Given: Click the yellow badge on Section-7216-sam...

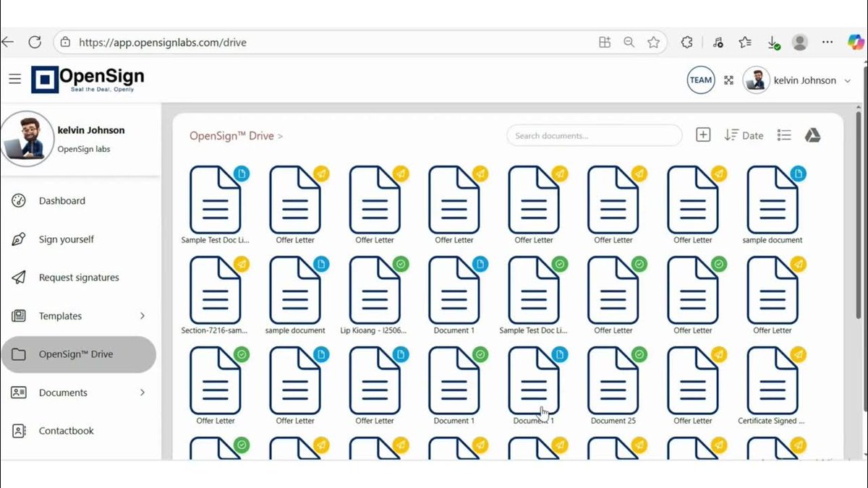Looking at the screenshot, I should (242, 264).
